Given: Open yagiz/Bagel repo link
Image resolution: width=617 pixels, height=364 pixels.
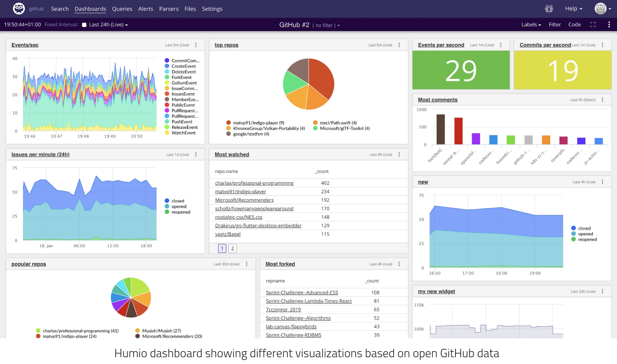Looking at the screenshot, I should click(228, 234).
